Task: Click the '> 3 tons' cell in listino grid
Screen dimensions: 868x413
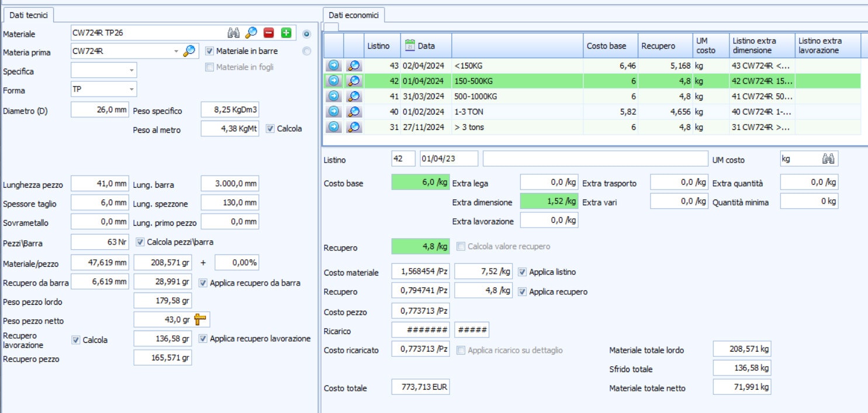Action: tap(517, 126)
